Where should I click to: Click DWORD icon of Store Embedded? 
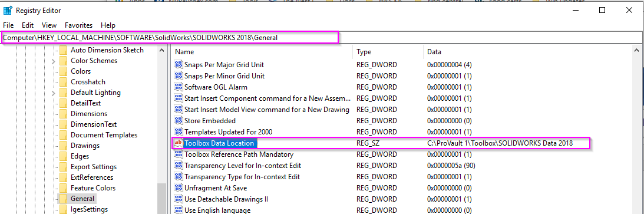click(x=179, y=121)
